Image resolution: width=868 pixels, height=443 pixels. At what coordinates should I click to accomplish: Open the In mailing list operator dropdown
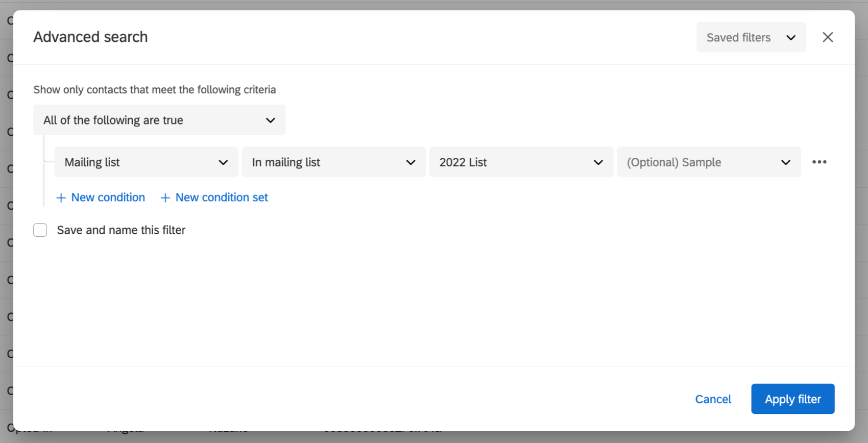point(333,162)
